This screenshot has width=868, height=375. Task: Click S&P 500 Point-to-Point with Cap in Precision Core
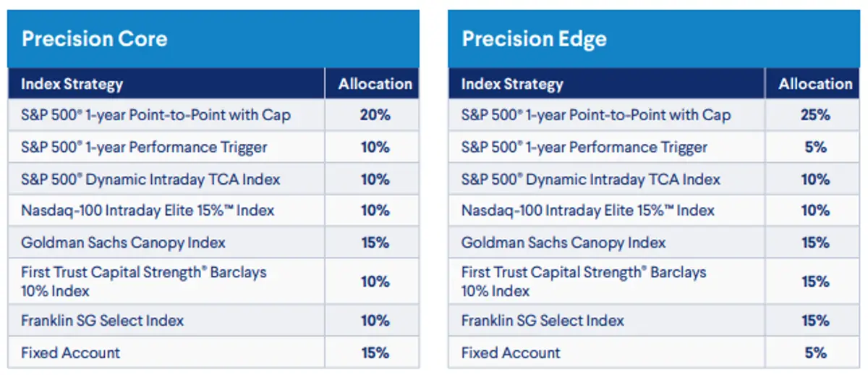[156, 115]
